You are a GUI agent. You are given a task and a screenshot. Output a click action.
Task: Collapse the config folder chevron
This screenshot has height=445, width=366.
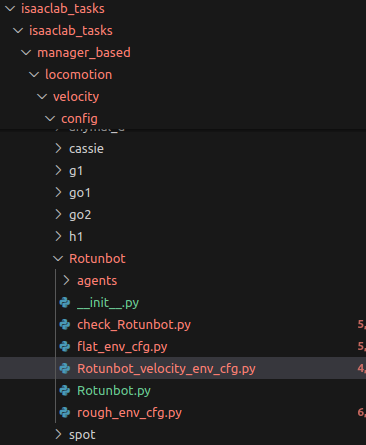click(50, 119)
